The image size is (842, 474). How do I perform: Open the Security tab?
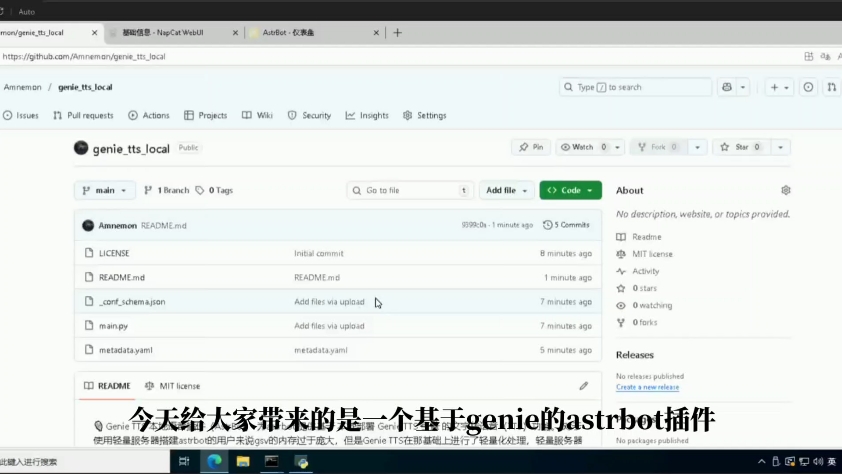coord(309,115)
